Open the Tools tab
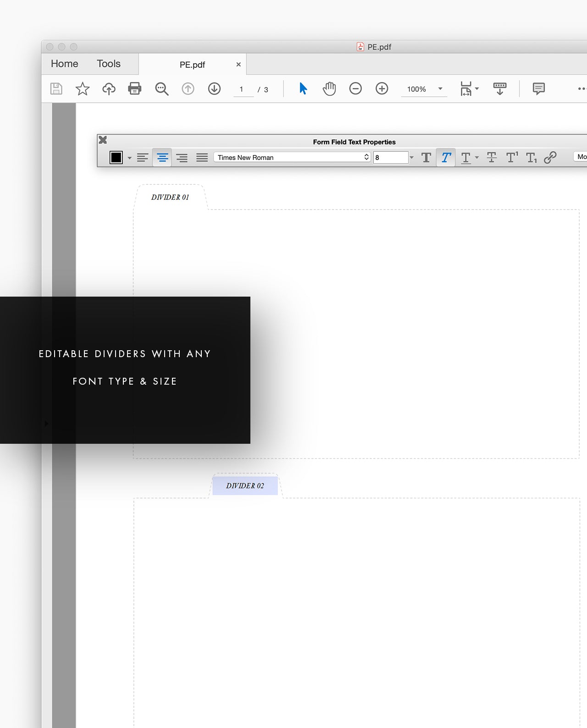The height and width of the screenshot is (728, 587). tap(108, 64)
